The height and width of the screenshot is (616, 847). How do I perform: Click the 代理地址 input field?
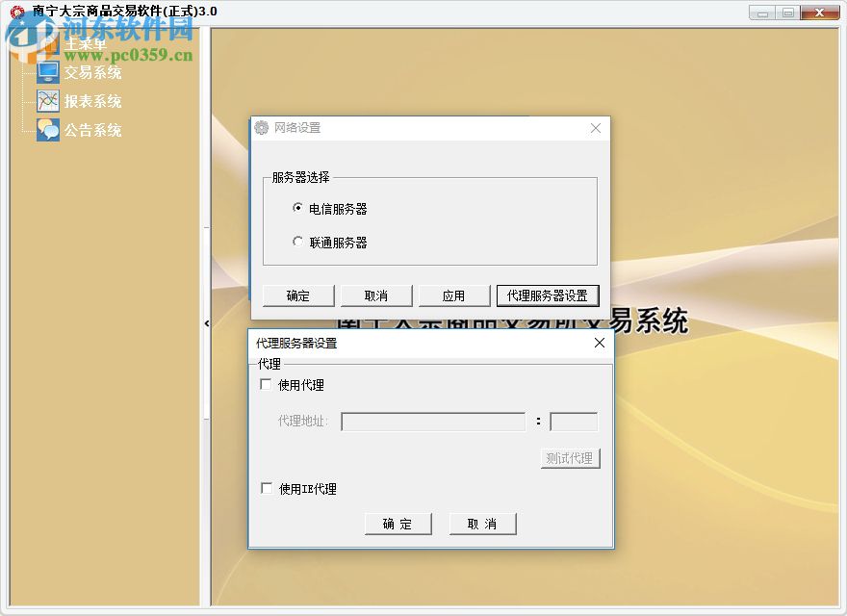433,422
